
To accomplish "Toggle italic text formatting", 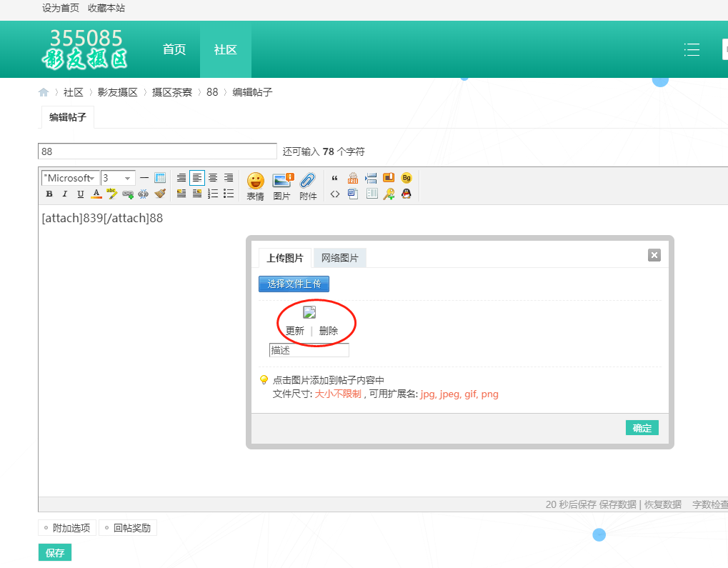I will (64, 194).
